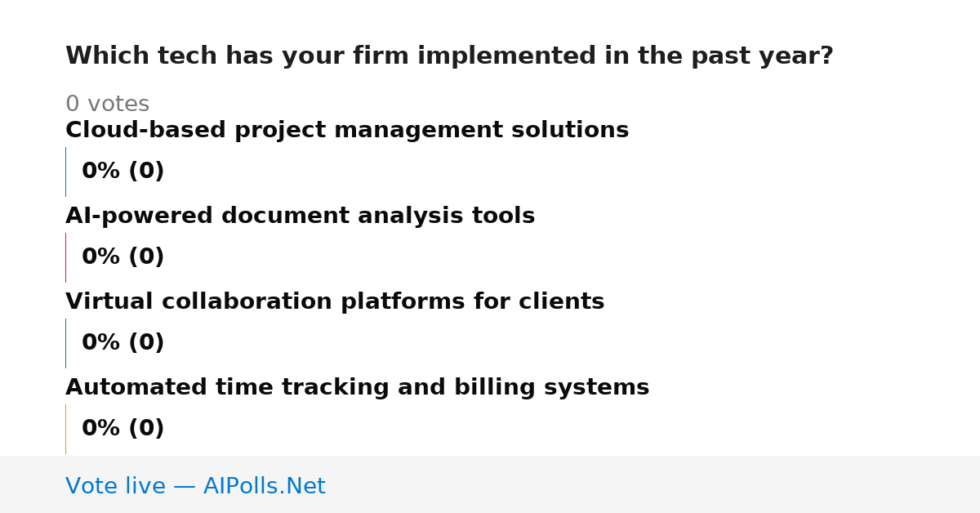Click the word AIPolls.Net in footer
Image resolution: width=980 pixels, height=513 pixels.
coord(264,486)
